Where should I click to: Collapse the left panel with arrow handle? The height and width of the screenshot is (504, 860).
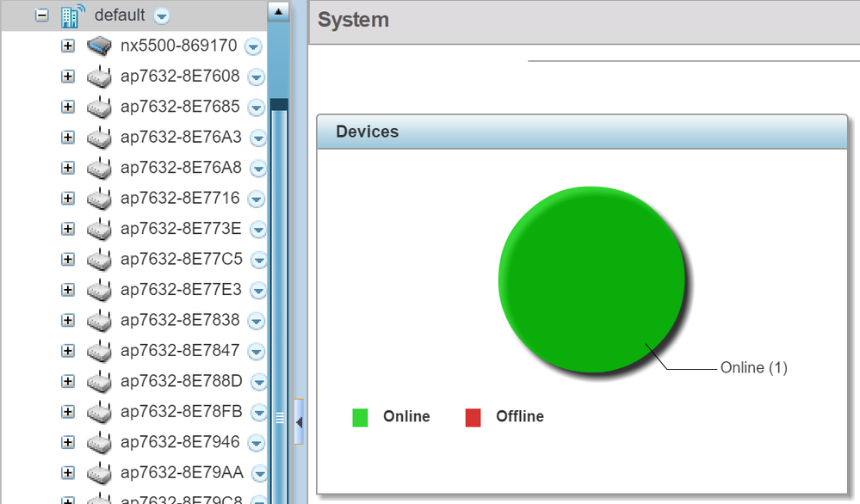[x=299, y=421]
